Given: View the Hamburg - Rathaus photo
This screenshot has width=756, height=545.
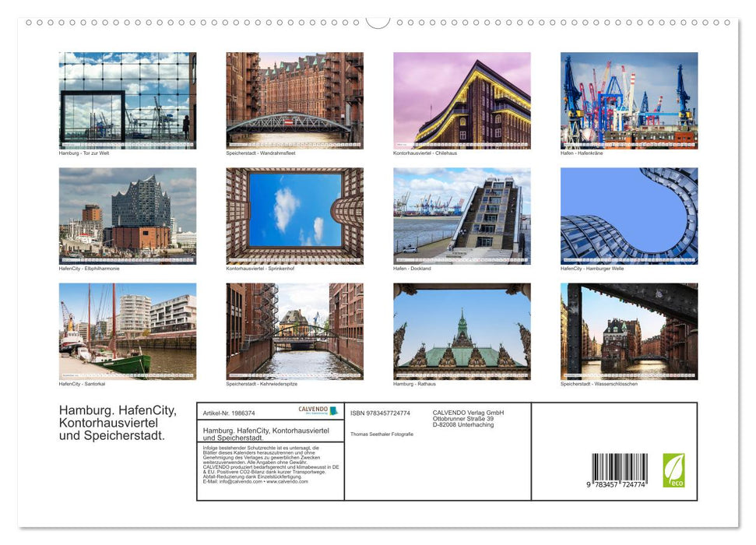Looking at the screenshot, I should click(462, 332).
